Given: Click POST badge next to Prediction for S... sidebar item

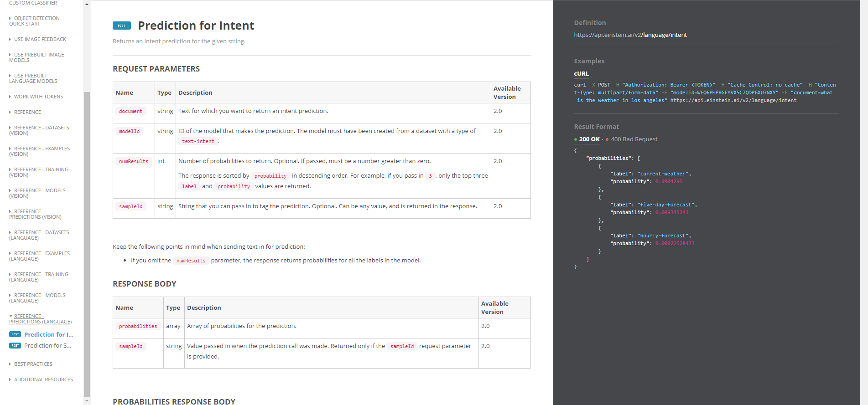Looking at the screenshot, I should pos(15,345).
